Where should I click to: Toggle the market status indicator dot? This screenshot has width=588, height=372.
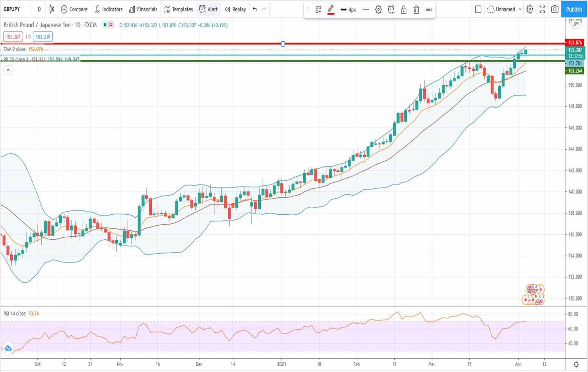pos(105,25)
